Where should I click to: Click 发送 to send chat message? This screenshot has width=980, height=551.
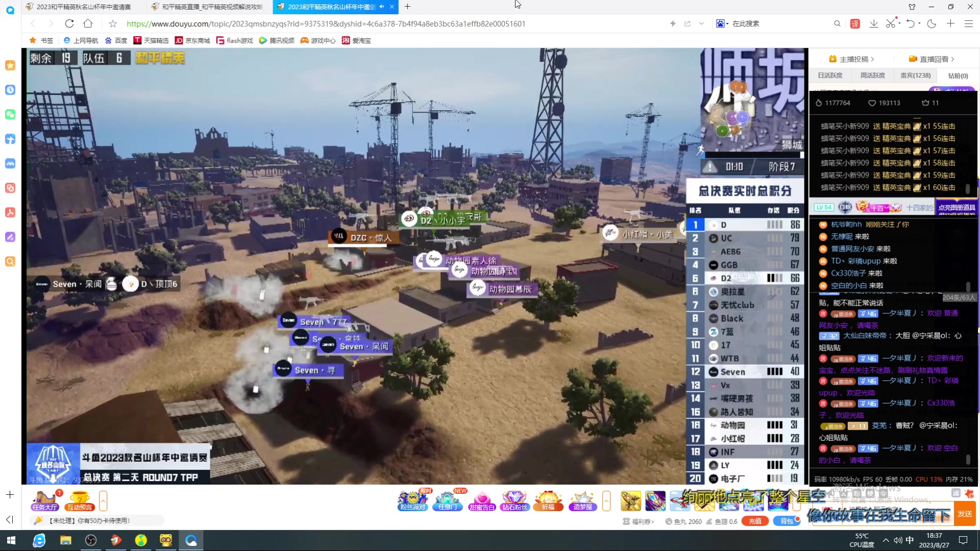pos(965,513)
